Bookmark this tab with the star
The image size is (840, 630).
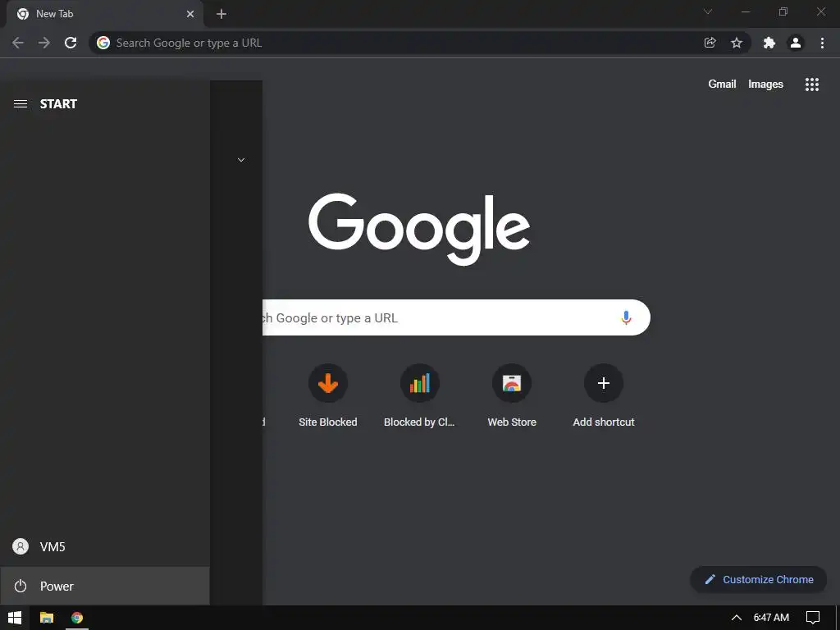737,43
